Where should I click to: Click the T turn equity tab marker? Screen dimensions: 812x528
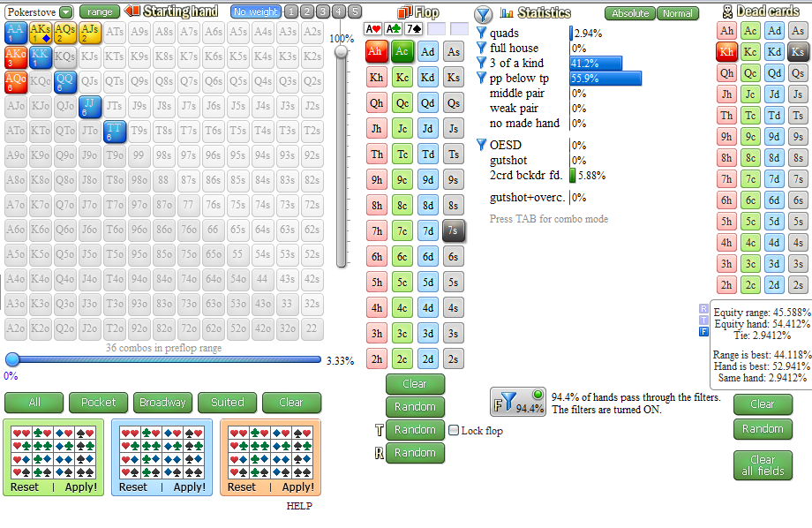pyautogui.click(x=703, y=321)
